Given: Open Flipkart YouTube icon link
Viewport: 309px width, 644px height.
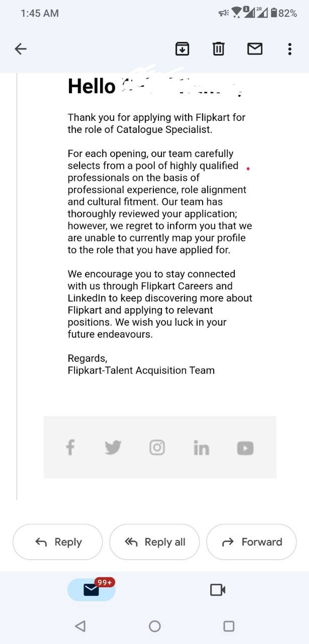Looking at the screenshot, I should [x=245, y=448].
